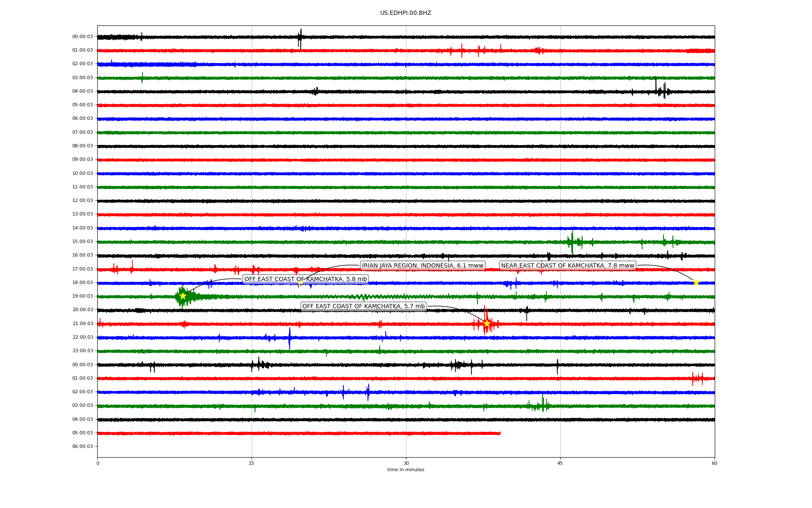Click the US.EDHPI.00.BHZ plot title
812x508 pixels.
click(x=406, y=13)
